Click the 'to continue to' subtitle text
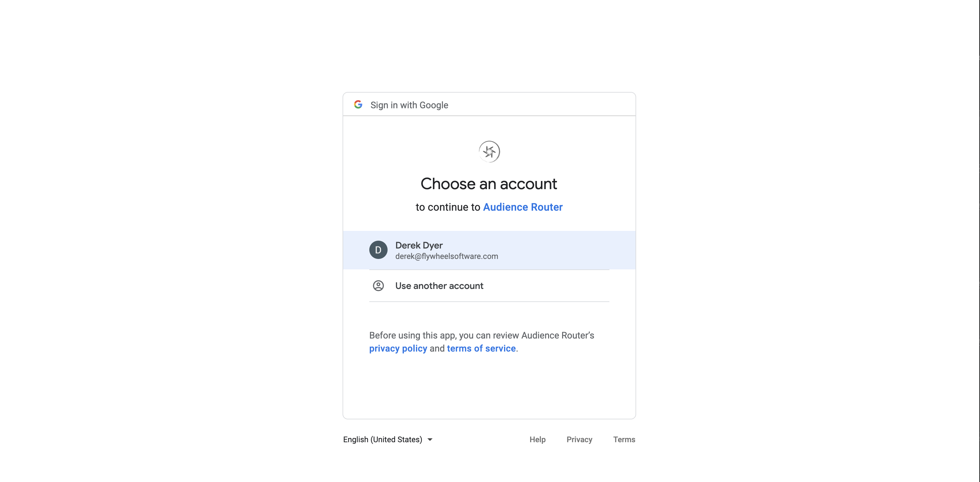The width and height of the screenshot is (980, 482). point(448,207)
